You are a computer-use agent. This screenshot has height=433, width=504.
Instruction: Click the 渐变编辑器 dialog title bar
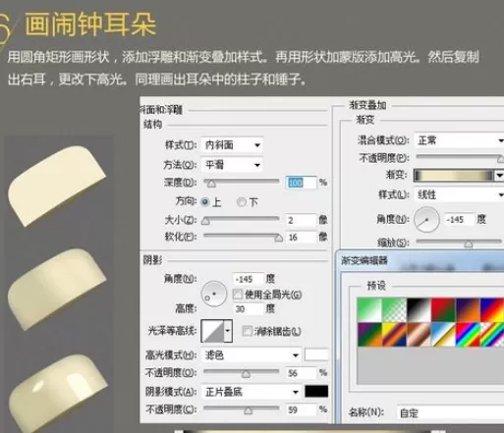pos(420,261)
